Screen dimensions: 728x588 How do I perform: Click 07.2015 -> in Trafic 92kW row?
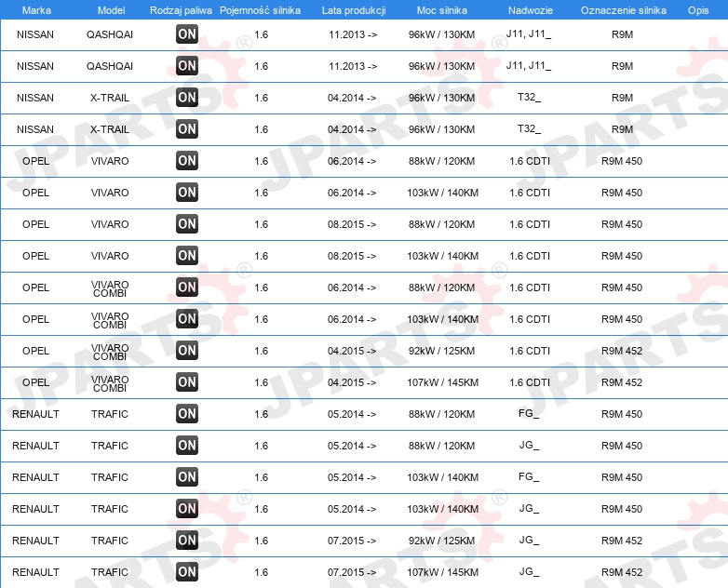(352, 541)
